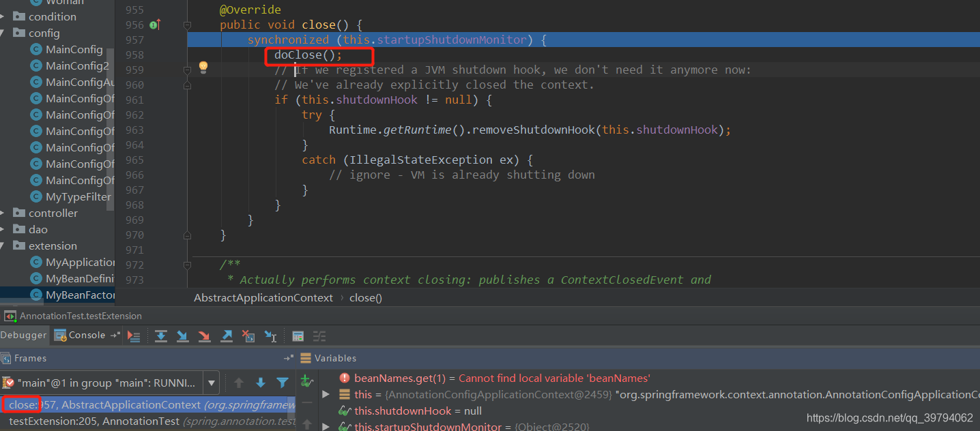Image resolution: width=980 pixels, height=431 pixels.
Task: Open MyApplication class under extension
Action: 81,262
